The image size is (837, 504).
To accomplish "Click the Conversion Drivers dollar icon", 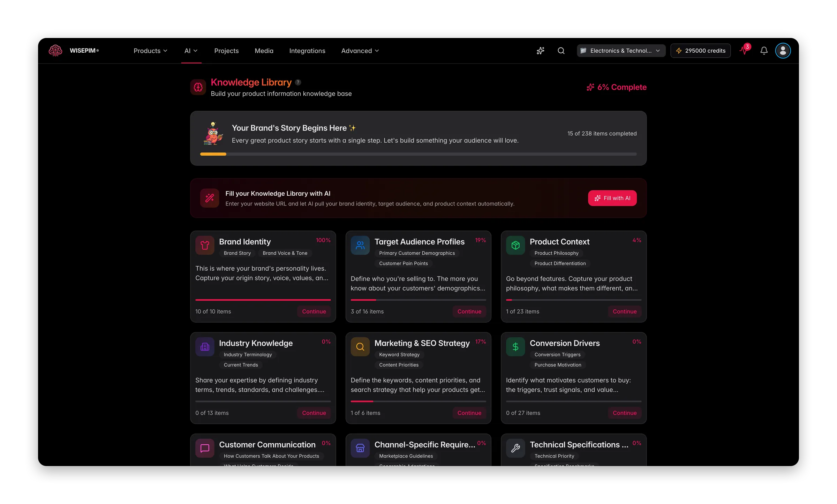I will coord(515,347).
